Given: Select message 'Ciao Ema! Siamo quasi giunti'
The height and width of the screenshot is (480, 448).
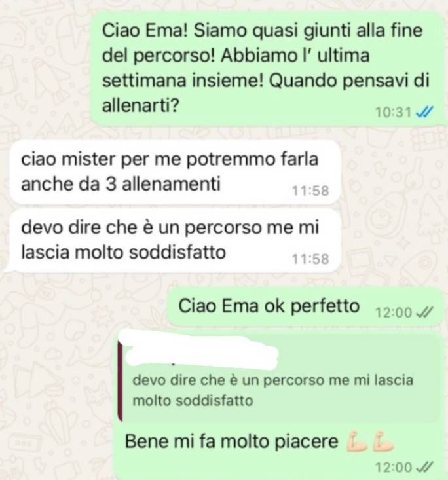Looking at the screenshot, I should pos(267,68).
